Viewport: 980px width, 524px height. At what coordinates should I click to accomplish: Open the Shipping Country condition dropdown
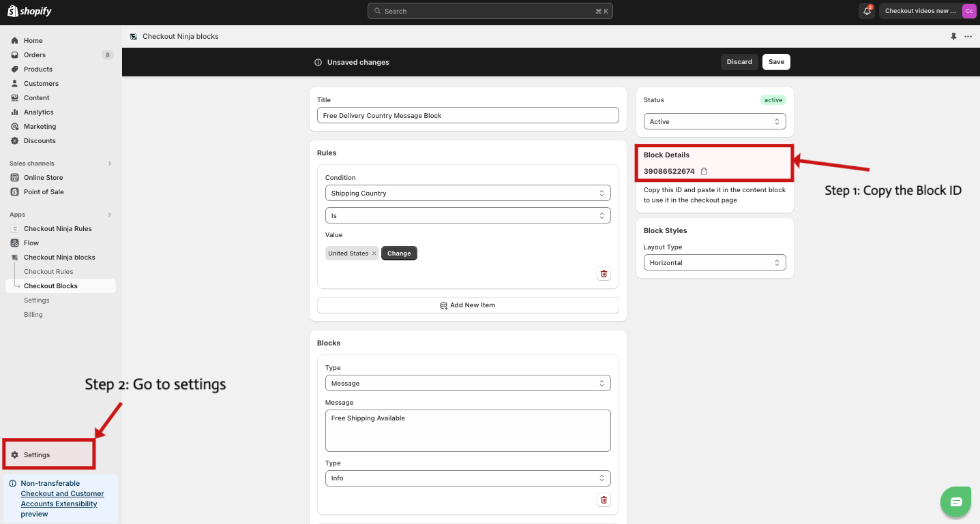468,194
